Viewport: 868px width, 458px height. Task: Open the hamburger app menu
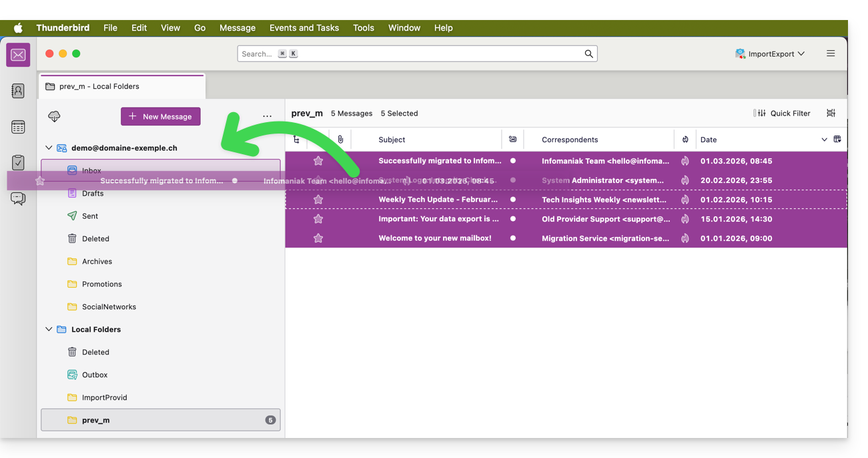[831, 53]
